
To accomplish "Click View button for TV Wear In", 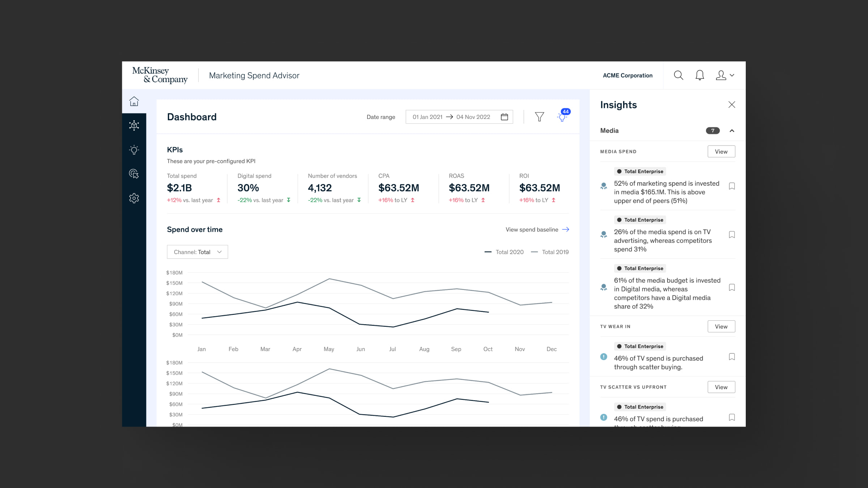I will coord(721,326).
